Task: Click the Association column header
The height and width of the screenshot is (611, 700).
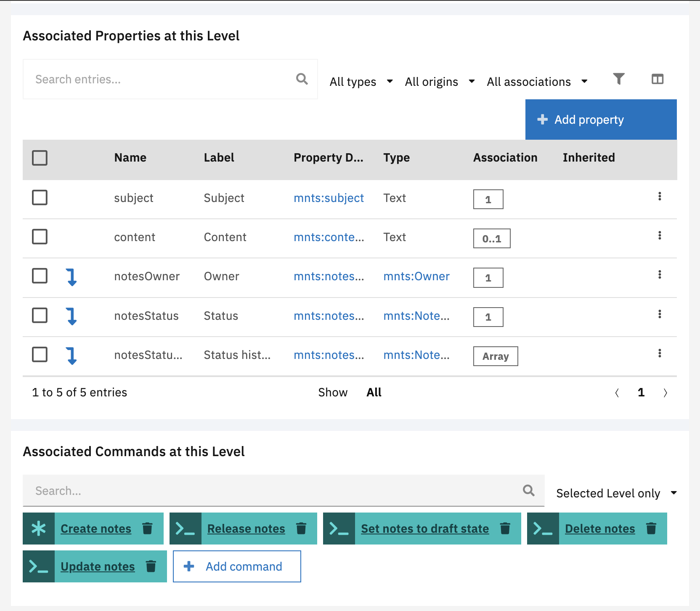Action: point(505,158)
